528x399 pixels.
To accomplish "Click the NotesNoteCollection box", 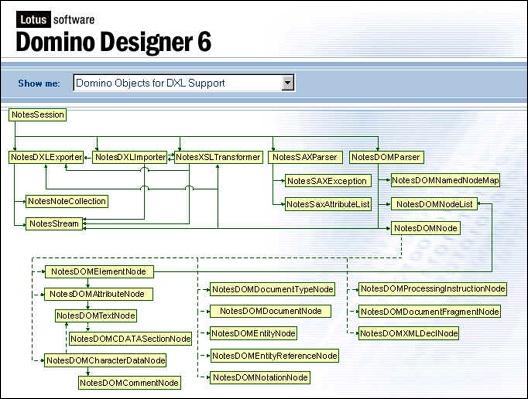I will pyautogui.click(x=67, y=201).
